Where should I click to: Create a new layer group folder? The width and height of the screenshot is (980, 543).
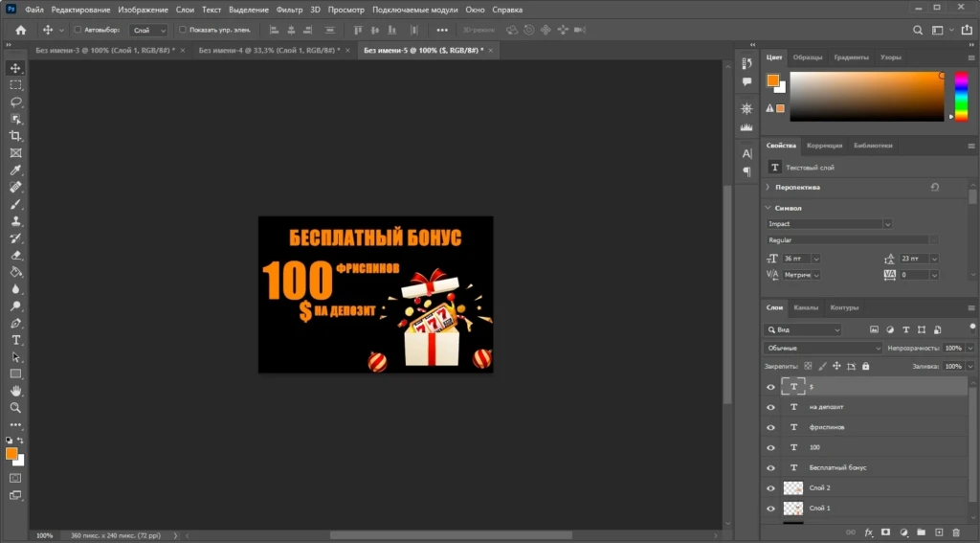[922, 532]
